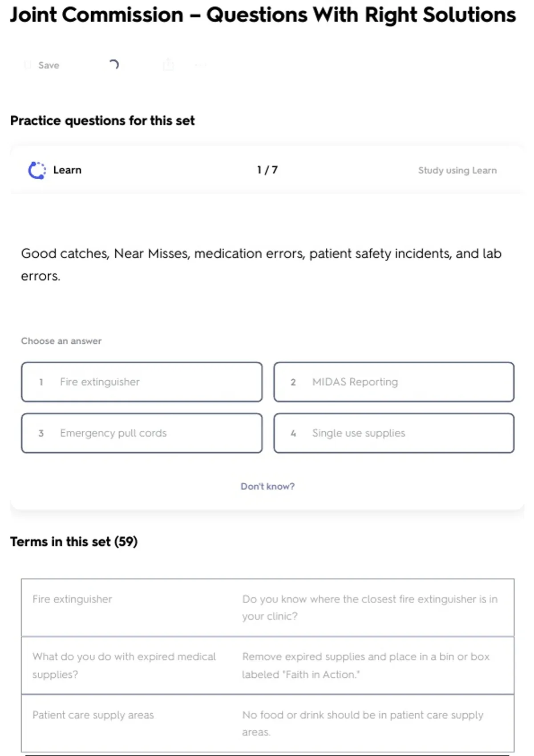Click the share icon
Viewport: 534px width, 756px height.
pos(168,65)
